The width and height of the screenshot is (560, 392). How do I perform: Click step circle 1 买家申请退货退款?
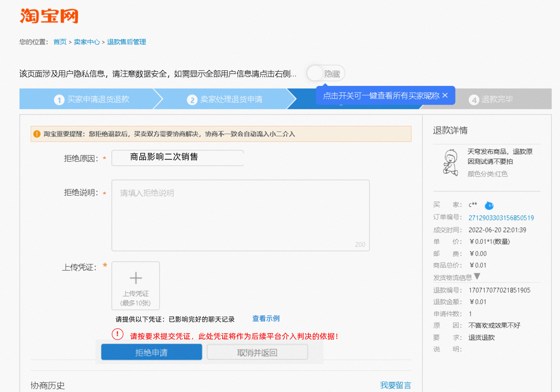pos(58,98)
